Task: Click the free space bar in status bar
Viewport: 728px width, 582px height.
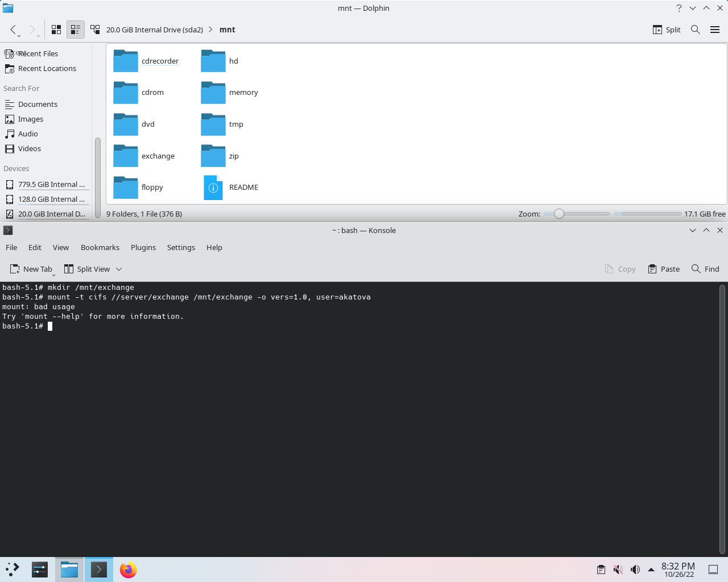Action: (648, 214)
